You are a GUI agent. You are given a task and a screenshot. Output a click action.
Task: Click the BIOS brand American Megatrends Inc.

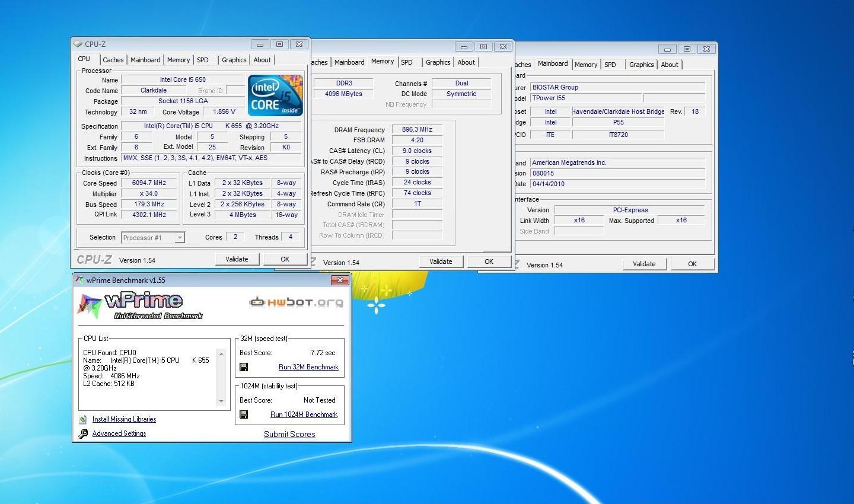pos(617,162)
